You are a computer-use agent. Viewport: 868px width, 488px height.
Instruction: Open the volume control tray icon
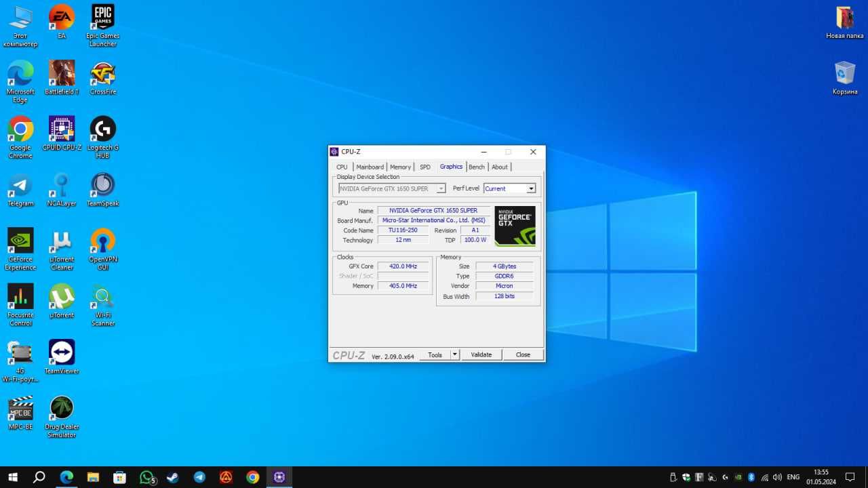(777, 477)
